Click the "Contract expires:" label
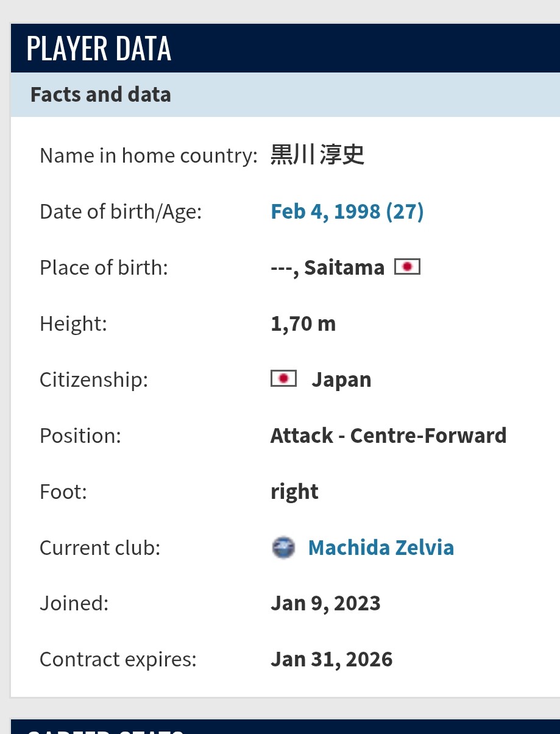This screenshot has height=734, width=560. pyautogui.click(x=118, y=660)
